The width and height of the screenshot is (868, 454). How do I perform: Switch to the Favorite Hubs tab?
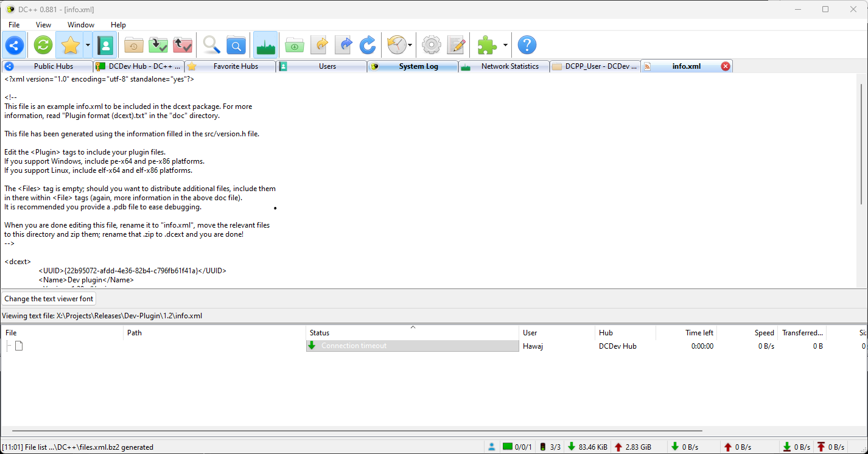(230, 66)
